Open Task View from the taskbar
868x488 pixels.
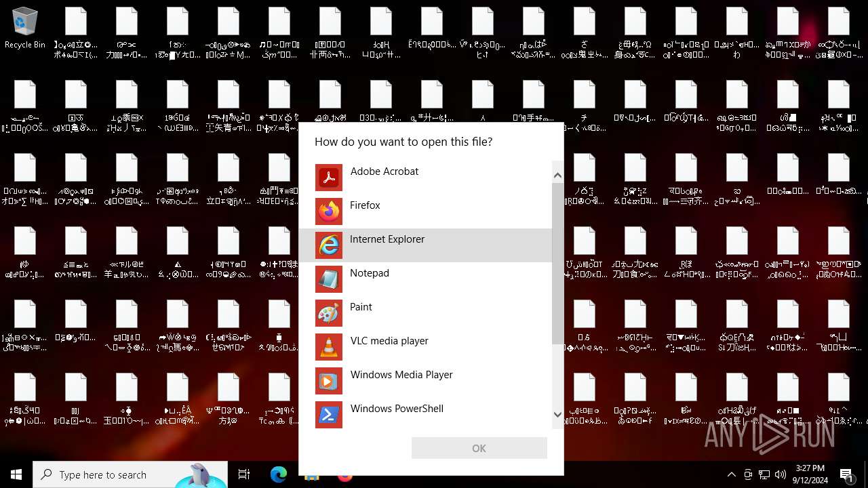(x=244, y=474)
